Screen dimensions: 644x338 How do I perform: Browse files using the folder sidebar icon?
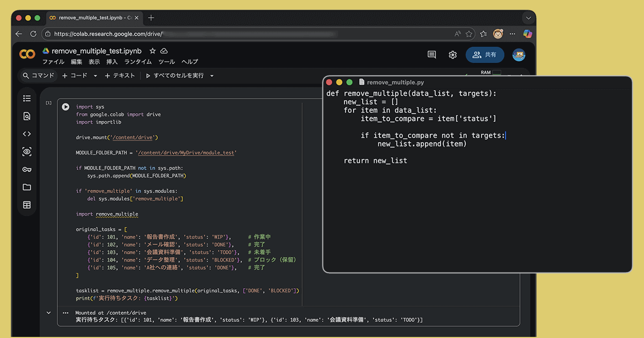click(x=27, y=187)
